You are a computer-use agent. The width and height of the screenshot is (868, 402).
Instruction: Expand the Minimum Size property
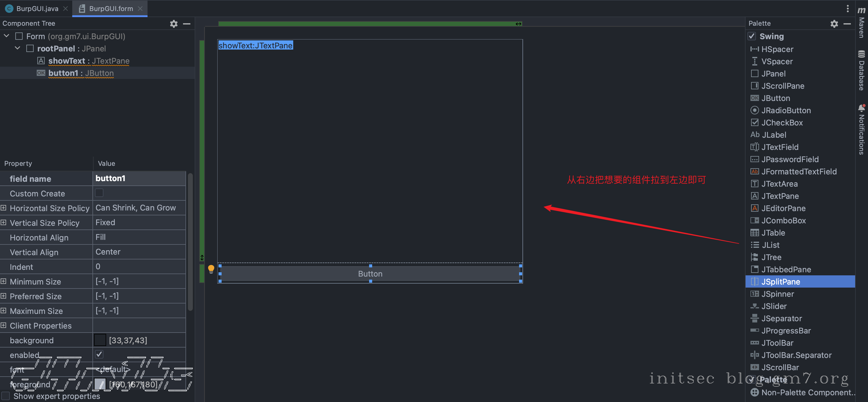point(3,281)
